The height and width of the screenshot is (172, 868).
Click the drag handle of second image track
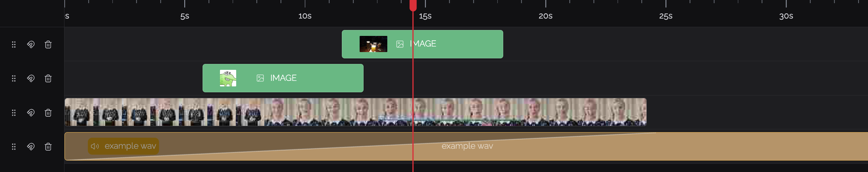click(14, 79)
